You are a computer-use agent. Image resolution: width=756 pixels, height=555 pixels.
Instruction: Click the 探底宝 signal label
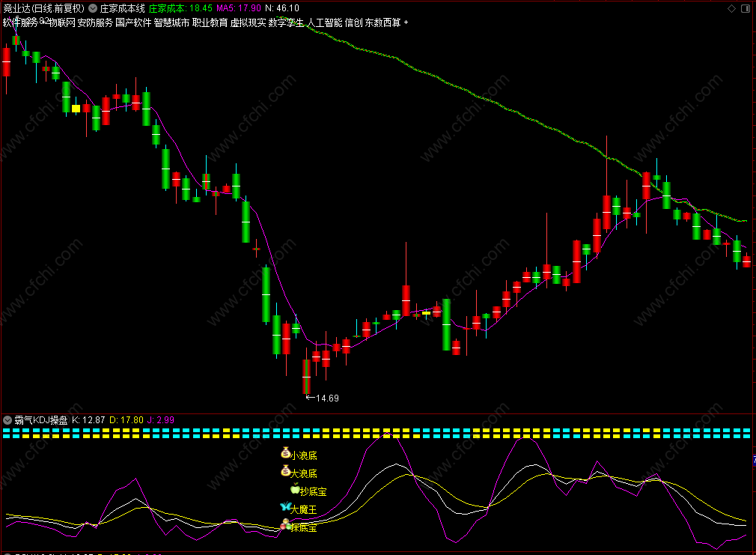point(304,528)
